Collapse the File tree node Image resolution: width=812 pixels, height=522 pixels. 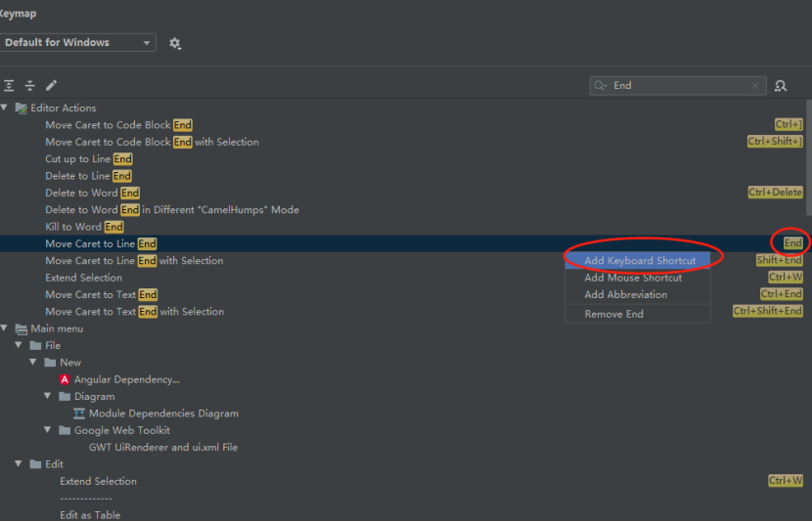point(19,345)
